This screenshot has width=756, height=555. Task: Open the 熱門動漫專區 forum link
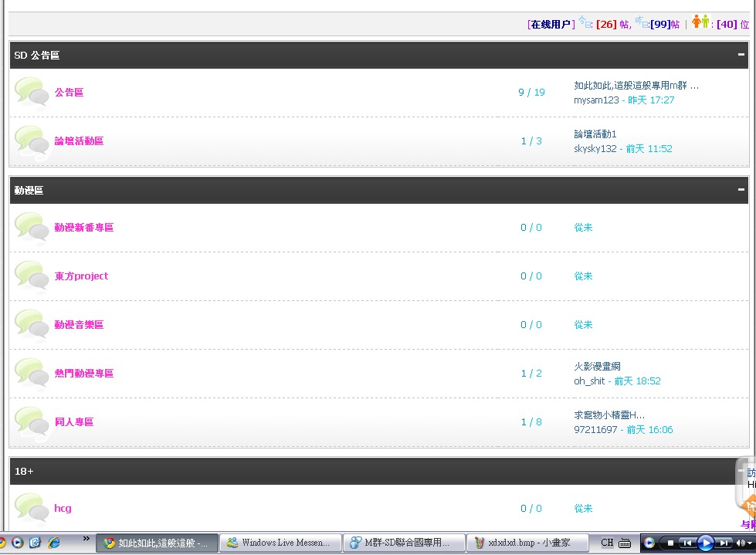[83, 374]
